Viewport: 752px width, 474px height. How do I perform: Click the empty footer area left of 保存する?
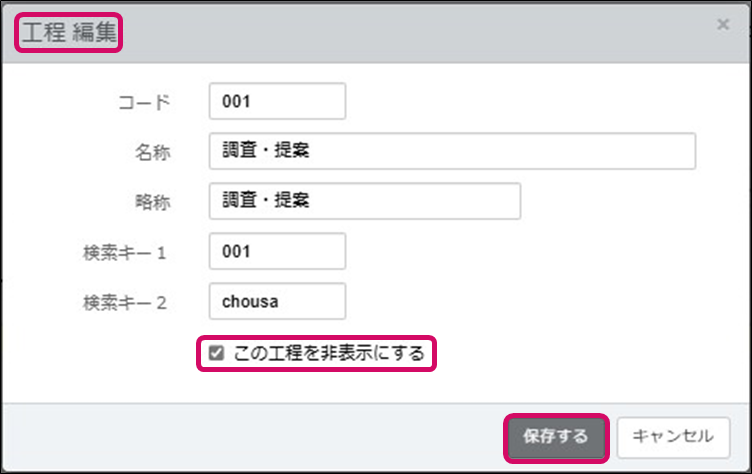(x=250, y=436)
